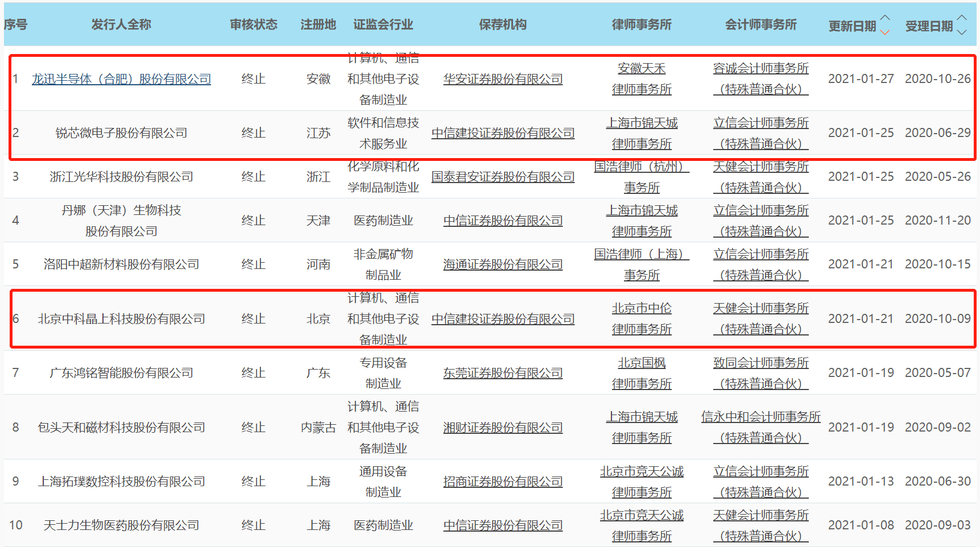Click 终止 status in 广东鸿铭智能 row
Screen dimensions: 980x547
[254, 373]
